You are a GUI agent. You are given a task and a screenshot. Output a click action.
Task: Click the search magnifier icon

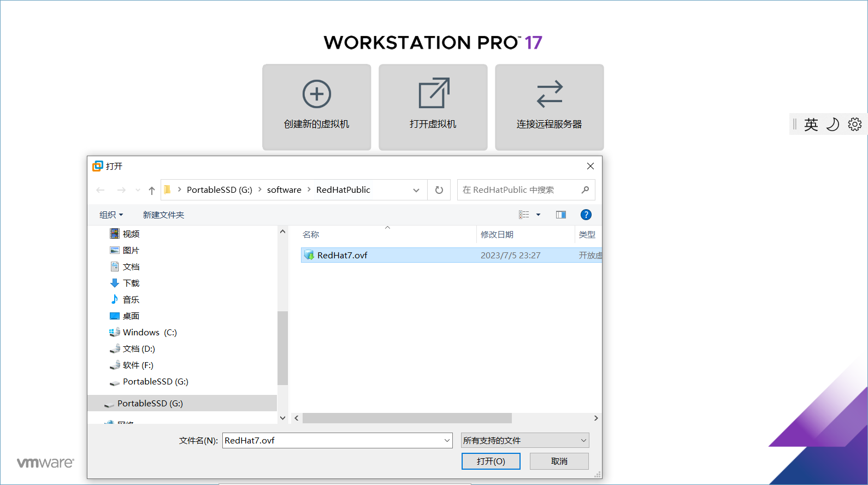(x=586, y=190)
